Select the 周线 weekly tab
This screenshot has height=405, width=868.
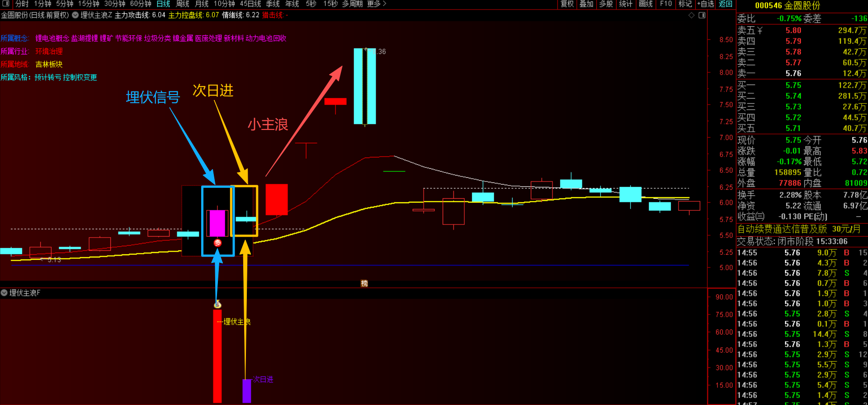click(x=183, y=4)
